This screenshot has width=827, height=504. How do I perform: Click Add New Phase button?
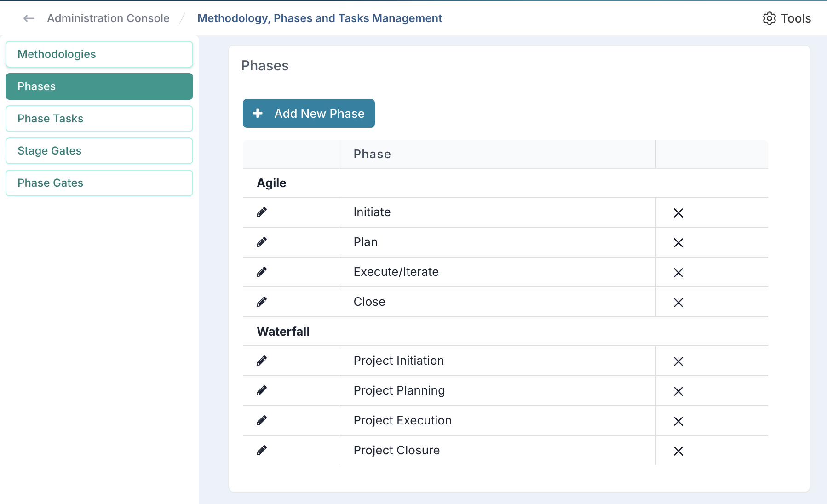[309, 114]
